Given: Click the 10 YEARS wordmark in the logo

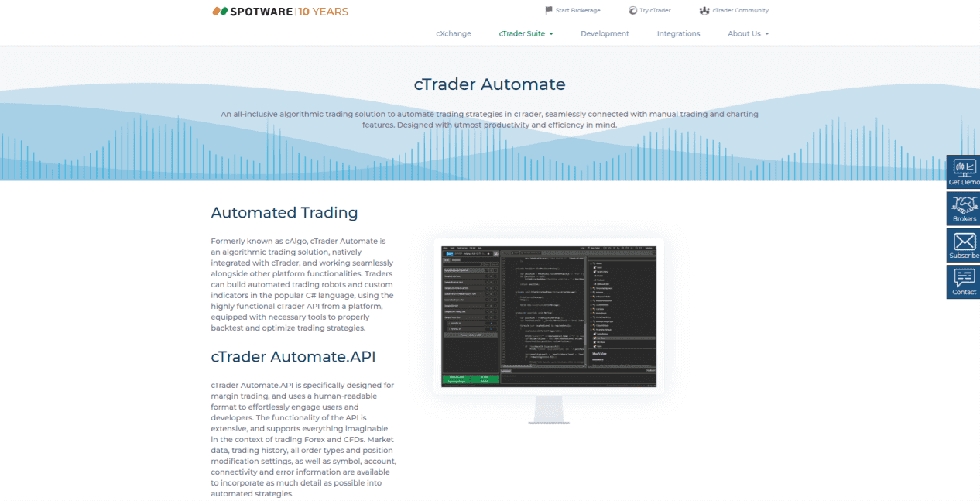Looking at the screenshot, I should (324, 9).
